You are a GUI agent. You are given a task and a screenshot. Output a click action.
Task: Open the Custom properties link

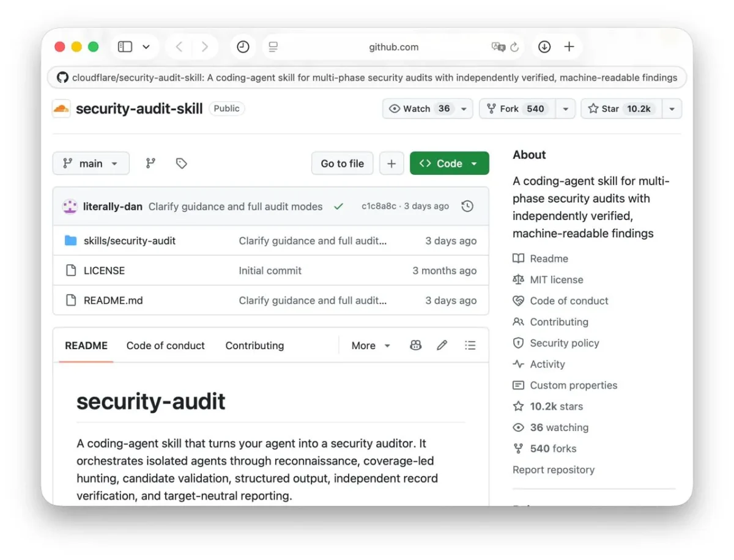click(x=565, y=385)
